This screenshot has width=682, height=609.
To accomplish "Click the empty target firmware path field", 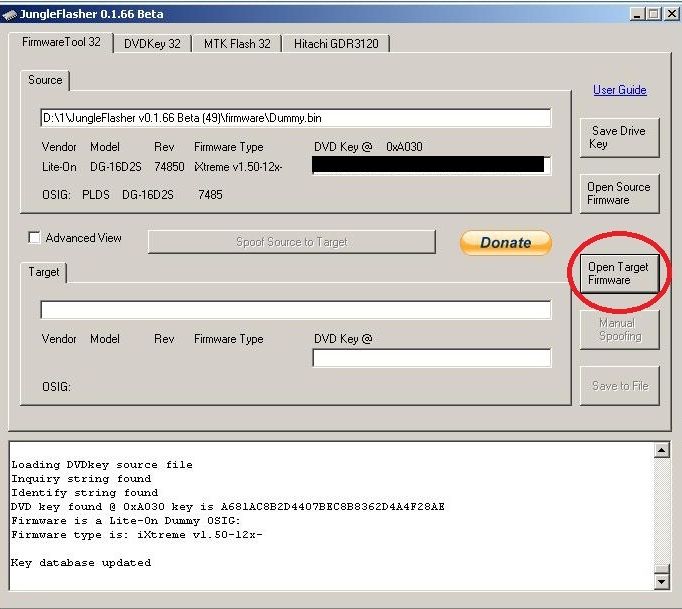I will (x=295, y=310).
